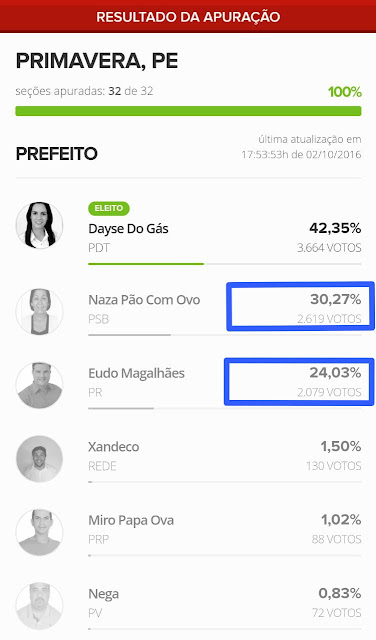
Task: Click Nega candidate photo
Action: pos(39,606)
